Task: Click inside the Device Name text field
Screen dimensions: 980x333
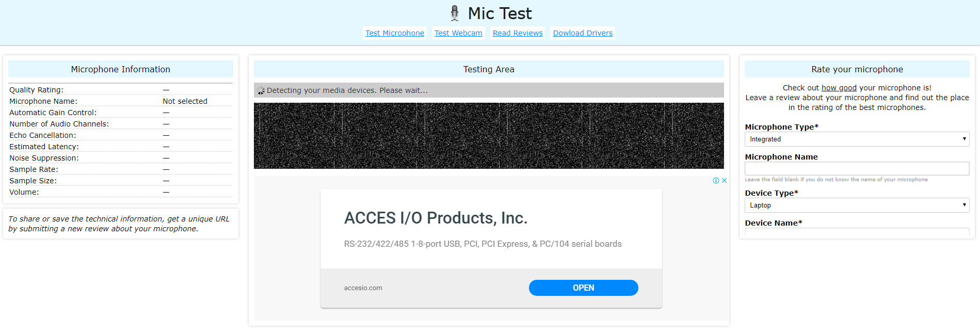Action: point(856,233)
